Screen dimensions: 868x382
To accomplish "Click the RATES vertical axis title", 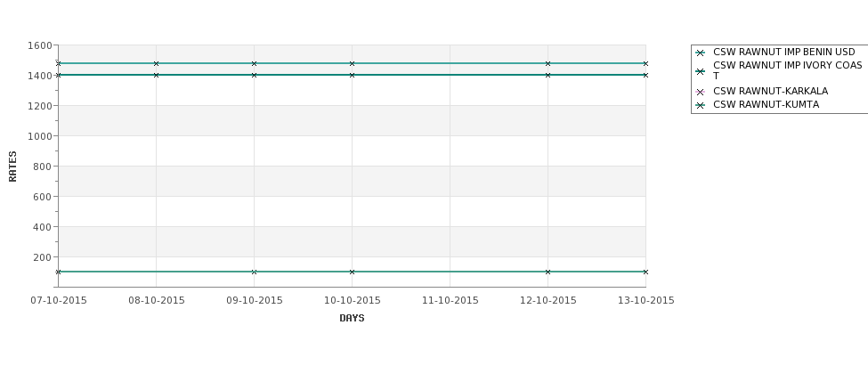I will click(12, 167).
